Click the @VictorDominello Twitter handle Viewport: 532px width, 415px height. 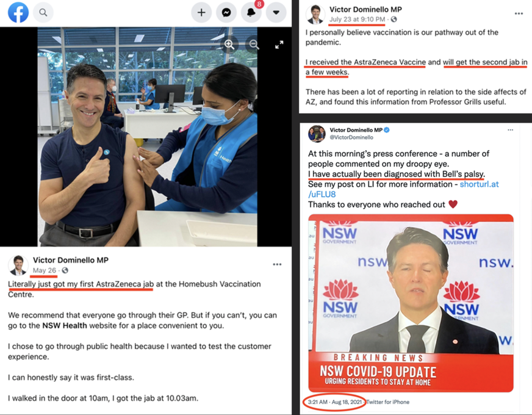click(x=351, y=137)
